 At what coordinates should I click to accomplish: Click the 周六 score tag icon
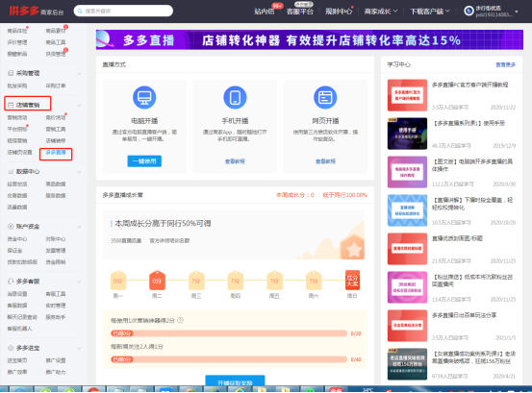(314, 281)
